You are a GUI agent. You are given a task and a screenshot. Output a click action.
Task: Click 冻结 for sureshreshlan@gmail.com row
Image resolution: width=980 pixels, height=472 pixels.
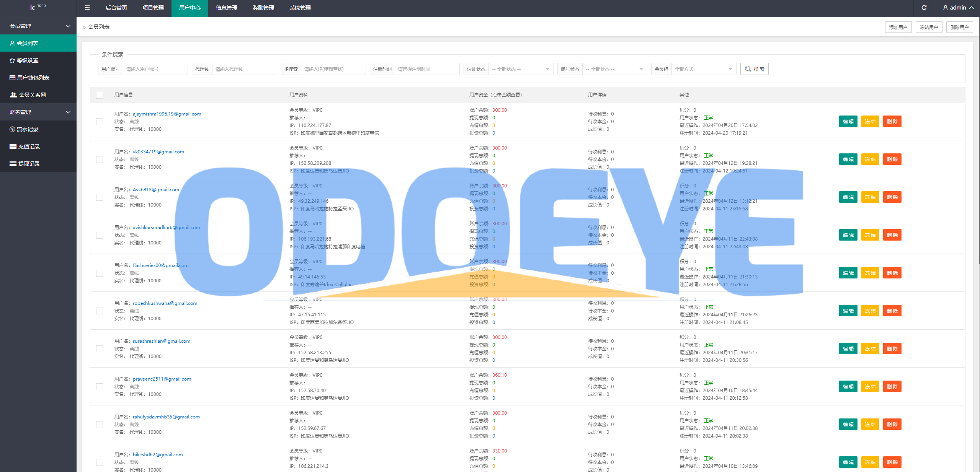click(870, 349)
